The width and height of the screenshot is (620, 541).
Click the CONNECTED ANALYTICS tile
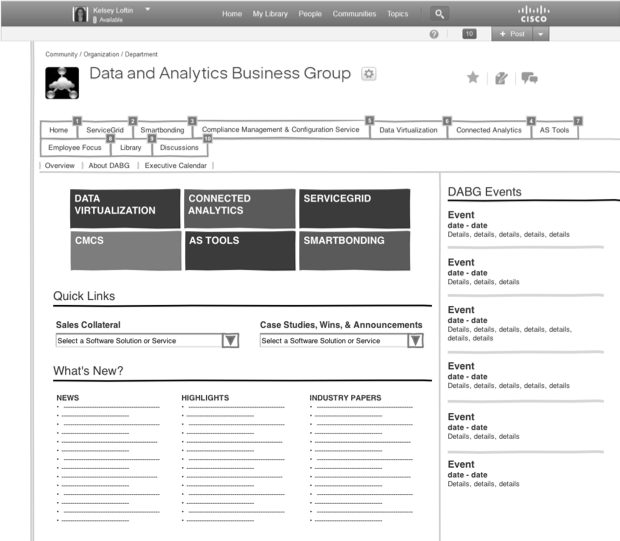point(240,209)
